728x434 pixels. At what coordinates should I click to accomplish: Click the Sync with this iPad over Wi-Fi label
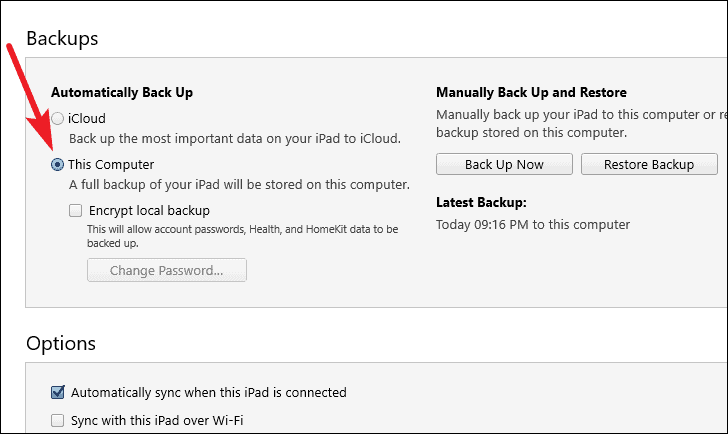(x=157, y=421)
